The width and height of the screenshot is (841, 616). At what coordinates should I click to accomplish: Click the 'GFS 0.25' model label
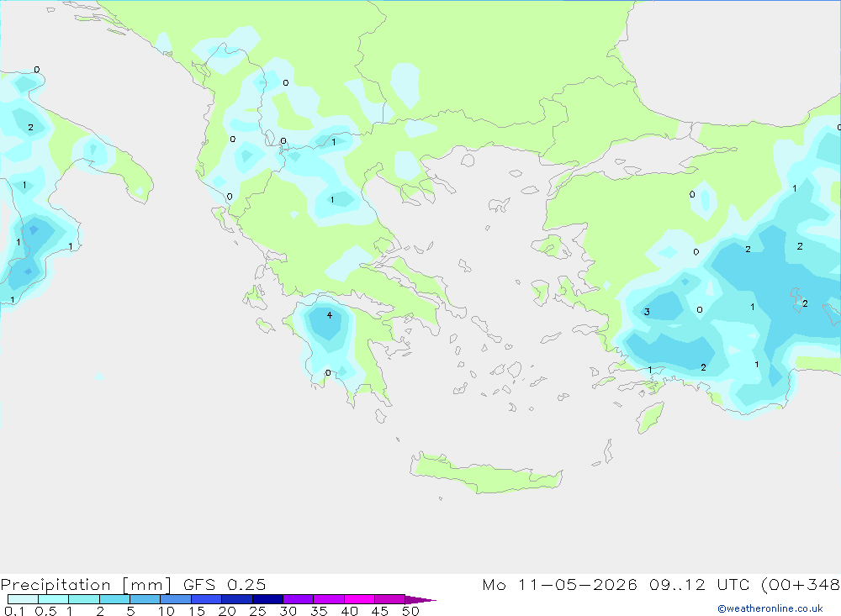(225, 584)
